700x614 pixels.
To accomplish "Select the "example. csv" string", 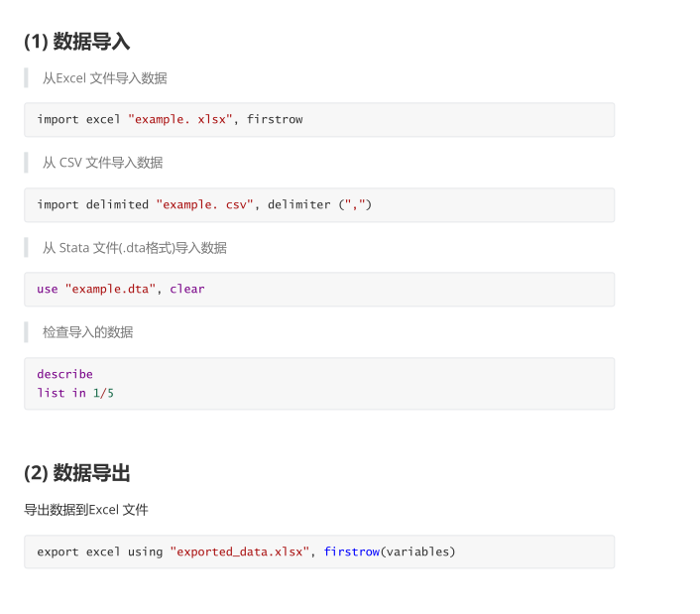I will click(204, 205).
